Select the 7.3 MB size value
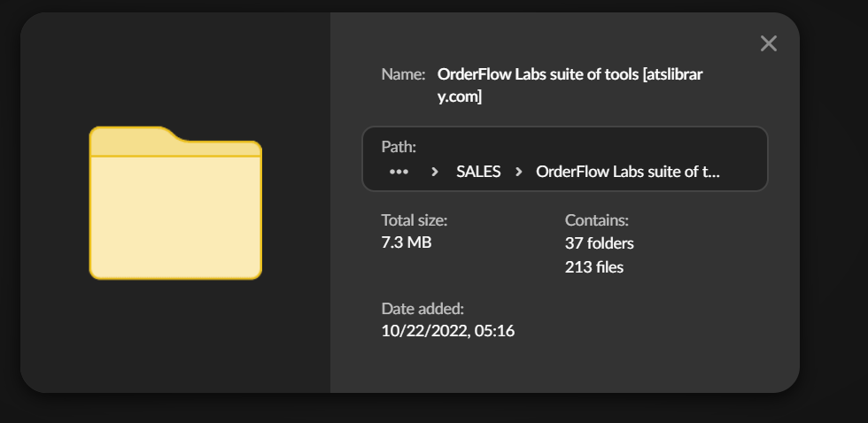Screen dimensions: 868x423 point(406,242)
